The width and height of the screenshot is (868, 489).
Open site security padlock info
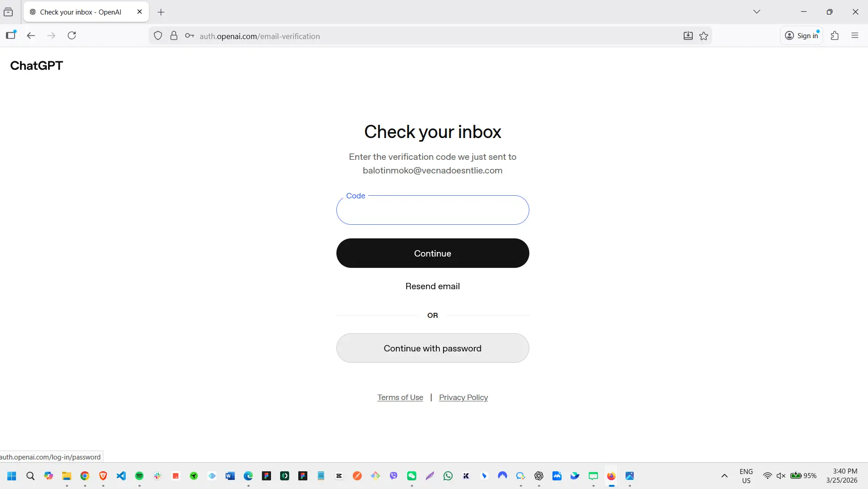coord(174,36)
